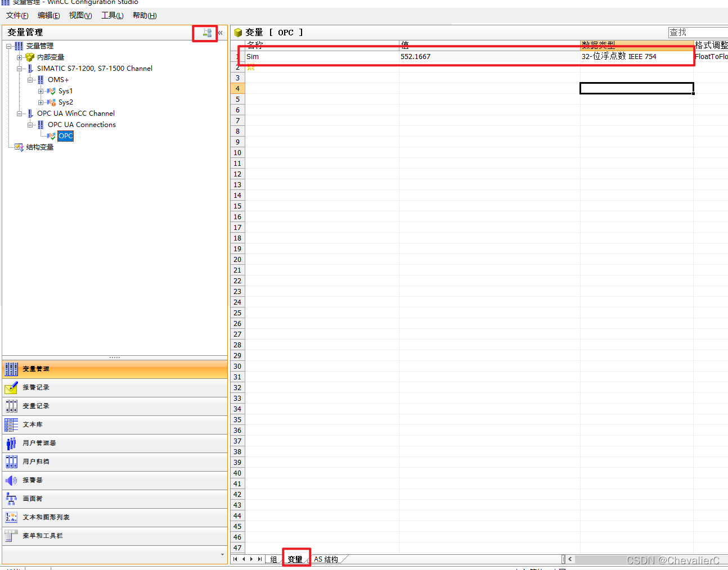Click the 结构变量 icon
The height and width of the screenshot is (570, 728).
[19, 147]
